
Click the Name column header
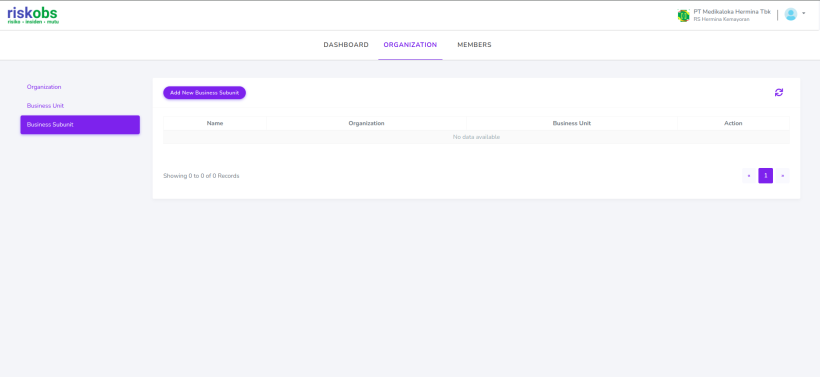pos(215,123)
